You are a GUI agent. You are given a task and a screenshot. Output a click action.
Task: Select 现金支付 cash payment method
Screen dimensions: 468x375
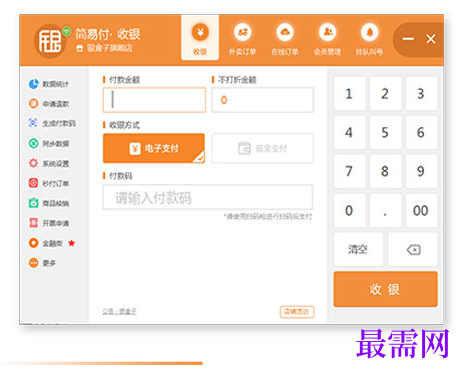pos(263,148)
